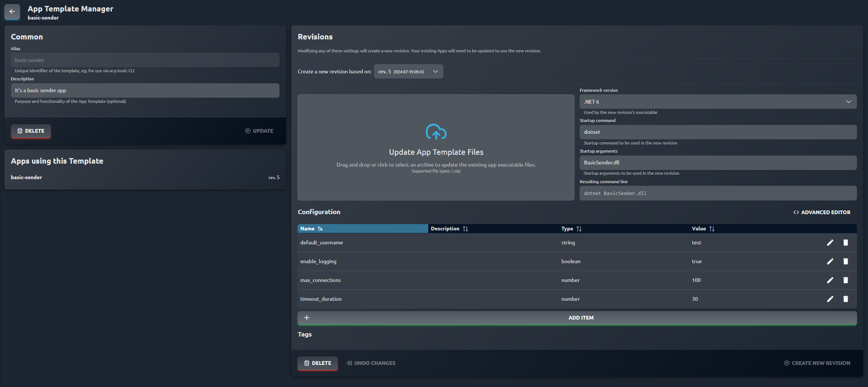Remove the max_connections entry
868x387 pixels.
tap(846, 280)
